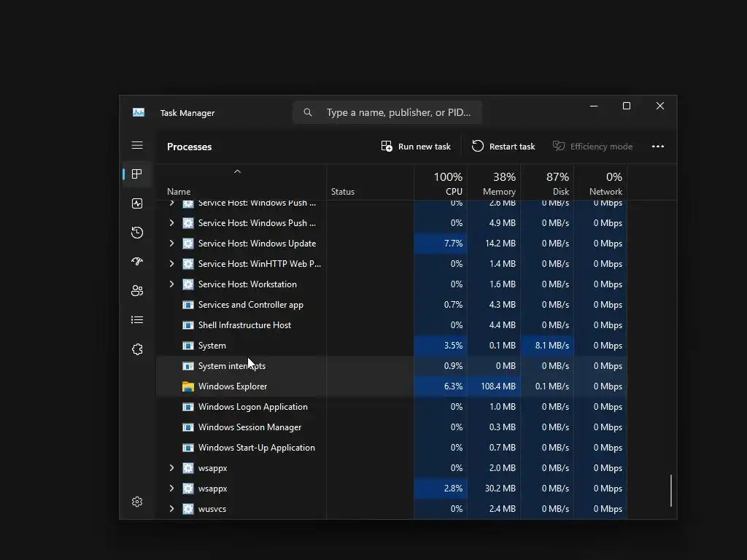The image size is (747, 560).
Task: Click the 6.3% CPU value for Windows Explorer
Action: (x=453, y=386)
